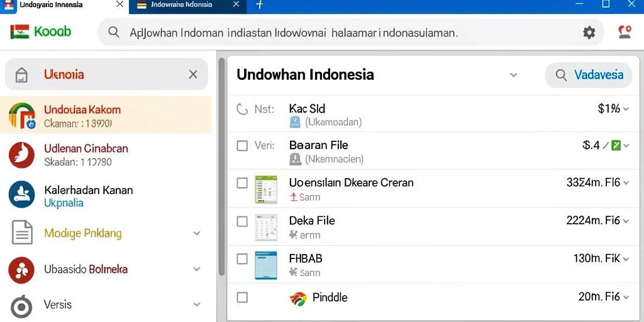Click favicon of Indowrano Indonsia tab
The width and height of the screenshot is (644, 322).
pos(142,5)
